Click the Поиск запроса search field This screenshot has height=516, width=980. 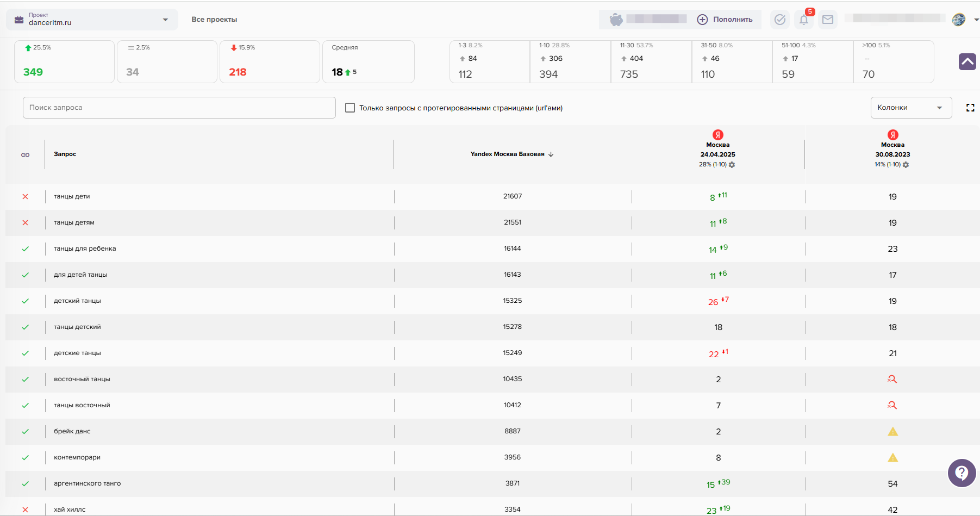tap(179, 108)
